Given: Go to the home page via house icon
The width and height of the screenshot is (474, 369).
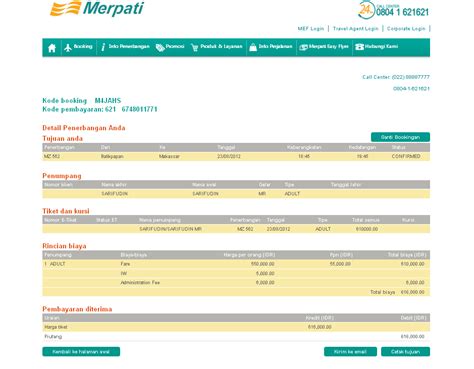Looking at the screenshot, I should click(x=52, y=48).
